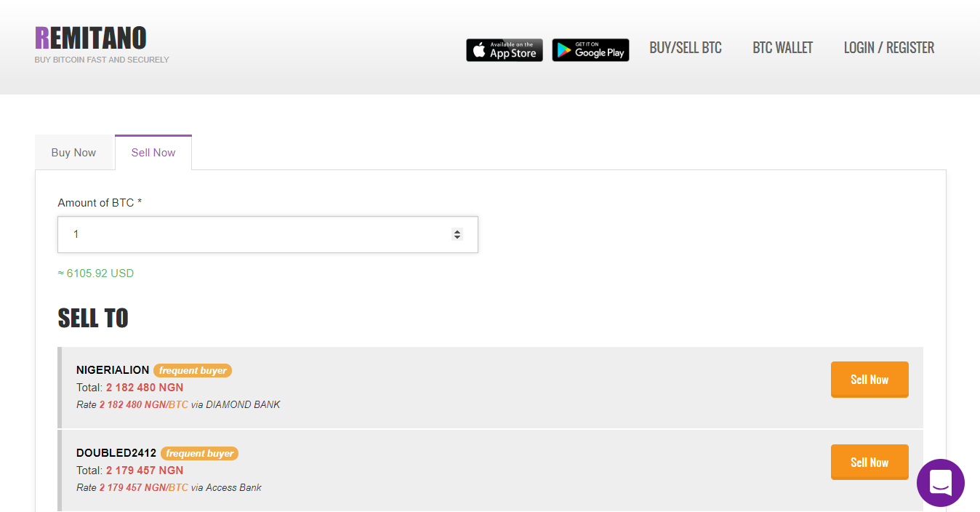This screenshot has width=980, height=512.
Task: Increase BTC amount with the up arrow
Action: 457,231
